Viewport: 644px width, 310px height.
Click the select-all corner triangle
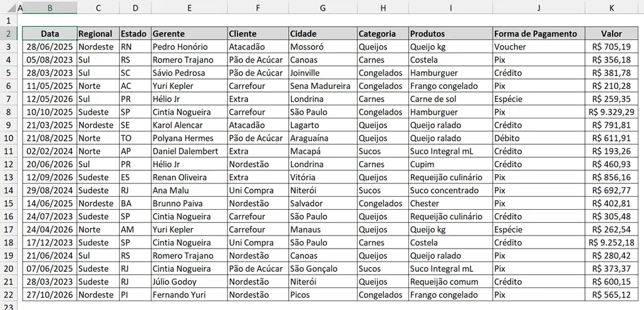point(8,8)
